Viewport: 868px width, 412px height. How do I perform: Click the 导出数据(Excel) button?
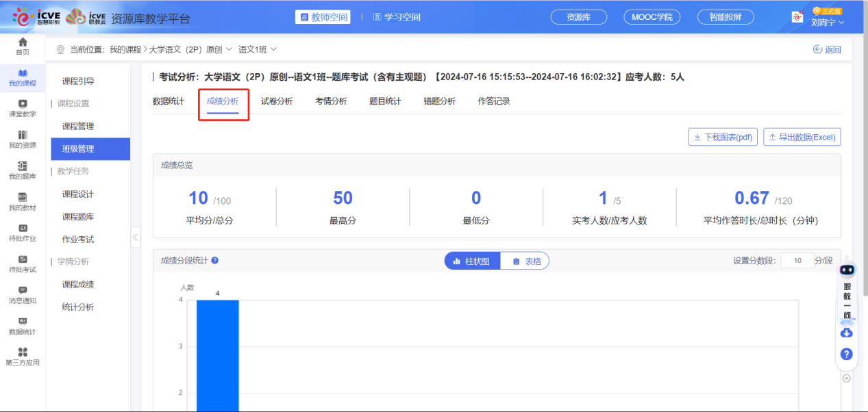coord(802,137)
